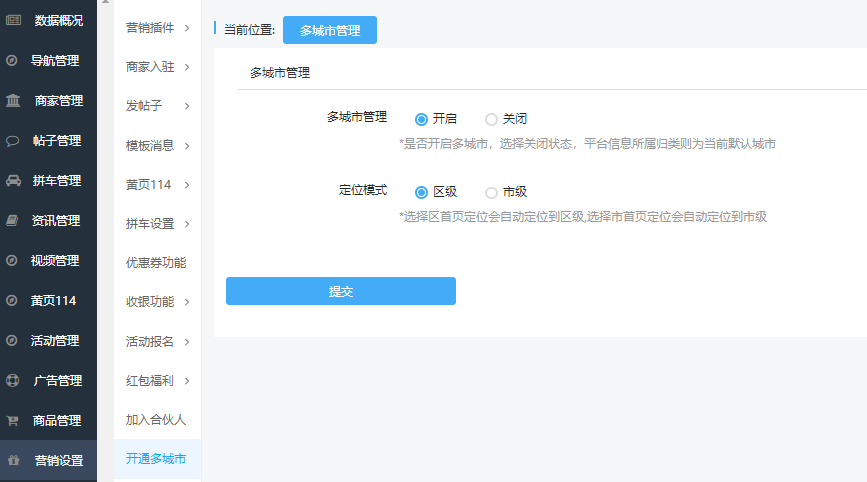The width and height of the screenshot is (867, 482).
Task: Expand 活动报名 submenu chevron
Action: [x=187, y=342]
